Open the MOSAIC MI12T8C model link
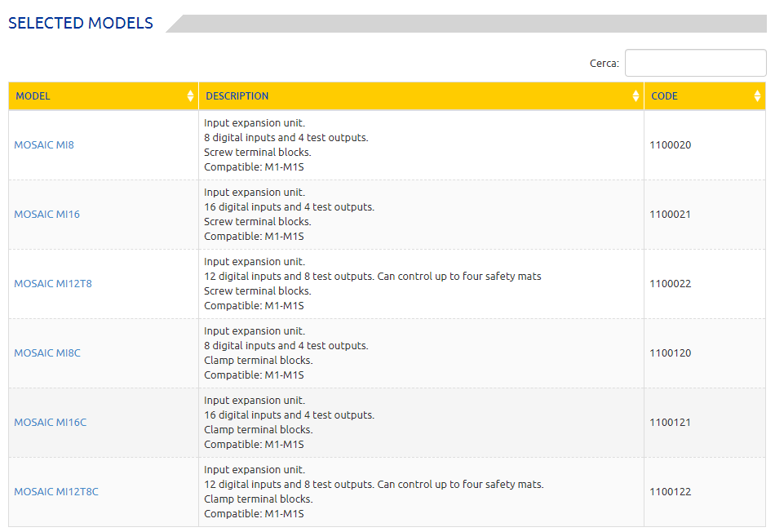The width and height of the screenshot is (775, 532). tap(56, 492)
